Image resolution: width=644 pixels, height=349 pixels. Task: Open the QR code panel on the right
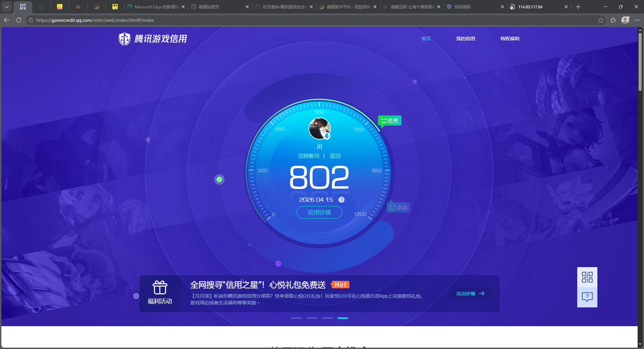[587, 277]
